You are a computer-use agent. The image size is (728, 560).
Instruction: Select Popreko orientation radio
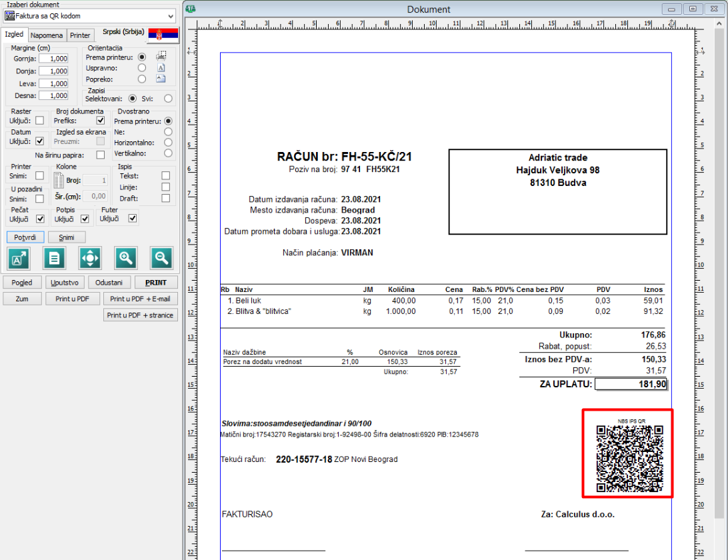[x=142, y=79]
